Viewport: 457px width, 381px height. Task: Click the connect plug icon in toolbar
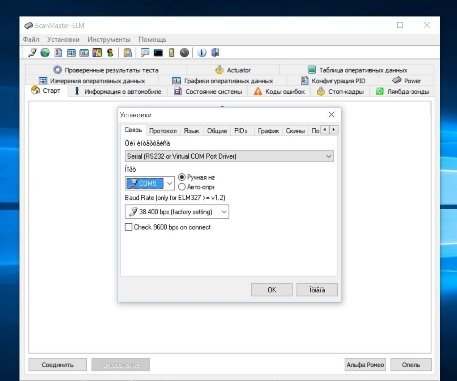tap(32, 53)
